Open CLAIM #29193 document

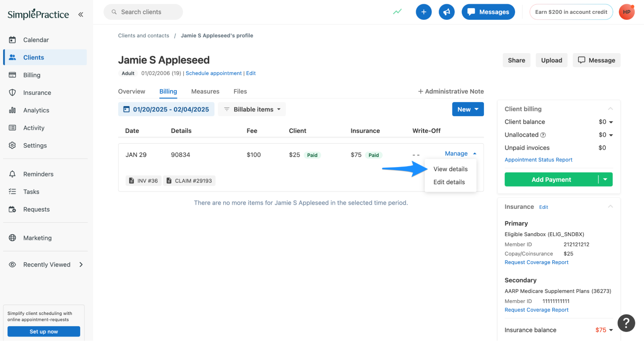tap(189, 181)
